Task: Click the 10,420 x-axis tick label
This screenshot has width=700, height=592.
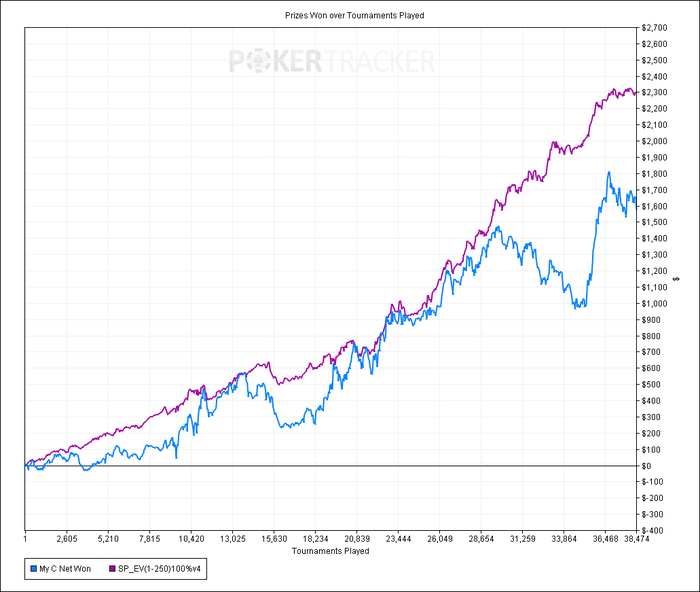Action: point(191,539)
